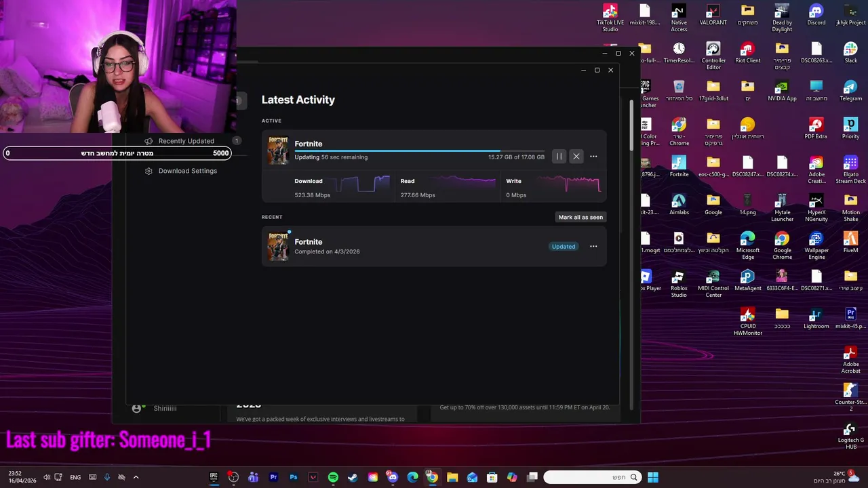Screen dimensions: 868x488
Task: Click the Write speed graph
Action: coord(570,183)
